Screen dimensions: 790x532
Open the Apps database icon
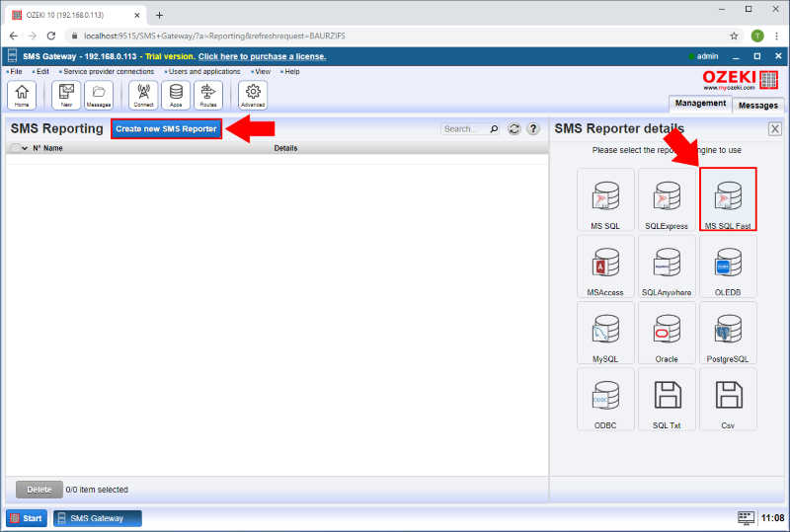pos(176,95)
